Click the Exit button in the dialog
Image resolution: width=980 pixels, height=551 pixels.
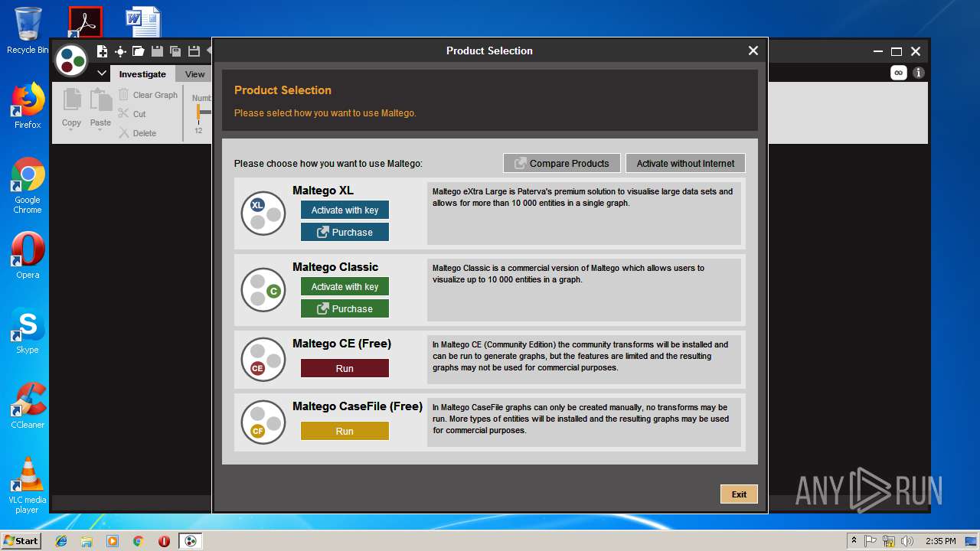(739, 494)
